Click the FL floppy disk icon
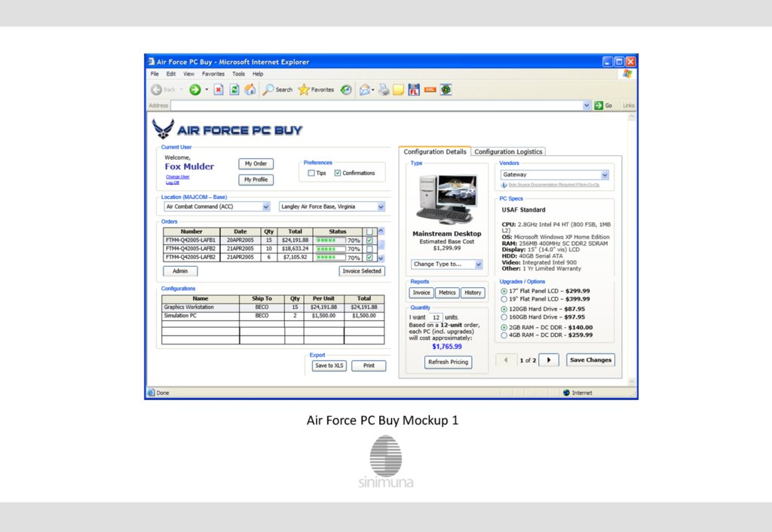 (414, 90)
